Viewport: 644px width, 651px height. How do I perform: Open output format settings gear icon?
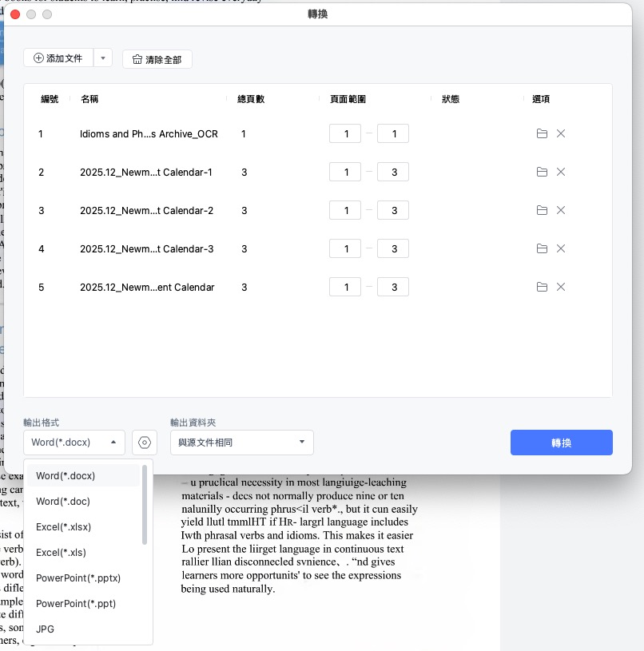pos(145,443)
